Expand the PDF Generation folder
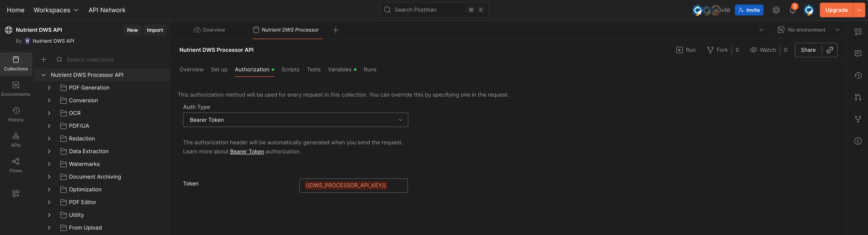Screen dimensions: 868x235 49,87
